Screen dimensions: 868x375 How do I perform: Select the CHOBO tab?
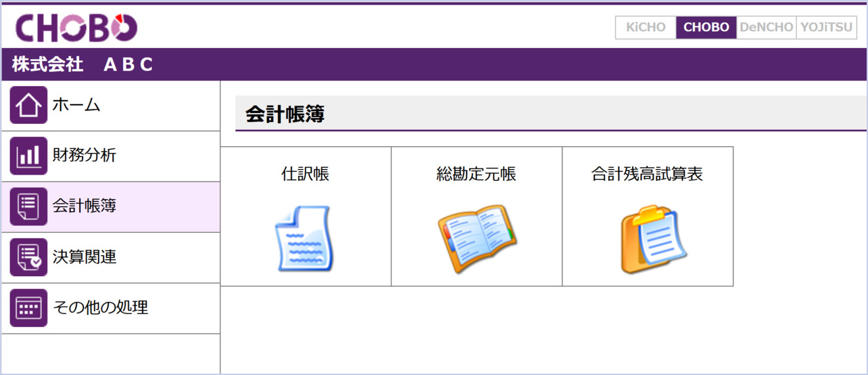coord(706,28)
